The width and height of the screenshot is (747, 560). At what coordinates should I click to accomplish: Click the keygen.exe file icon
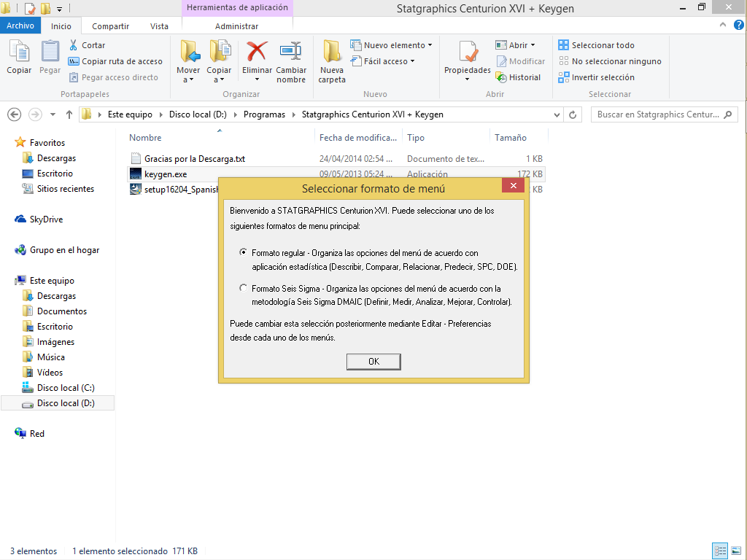136,174
